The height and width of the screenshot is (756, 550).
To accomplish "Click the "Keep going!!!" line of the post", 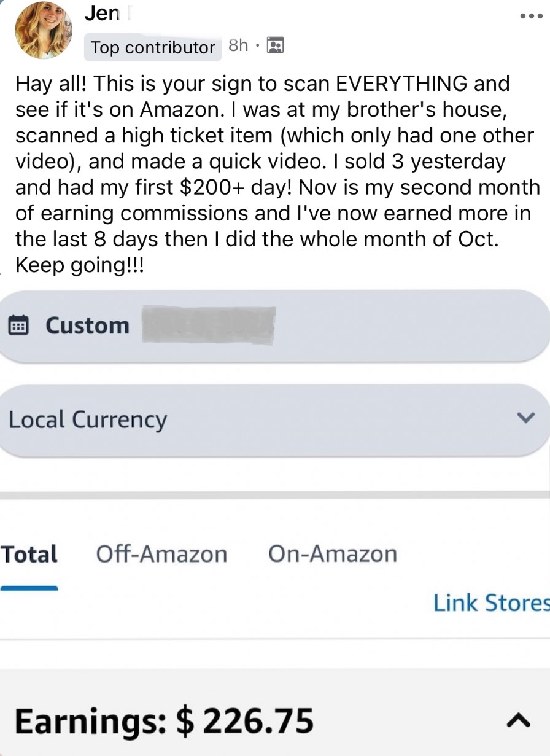I will pos(79,265).
